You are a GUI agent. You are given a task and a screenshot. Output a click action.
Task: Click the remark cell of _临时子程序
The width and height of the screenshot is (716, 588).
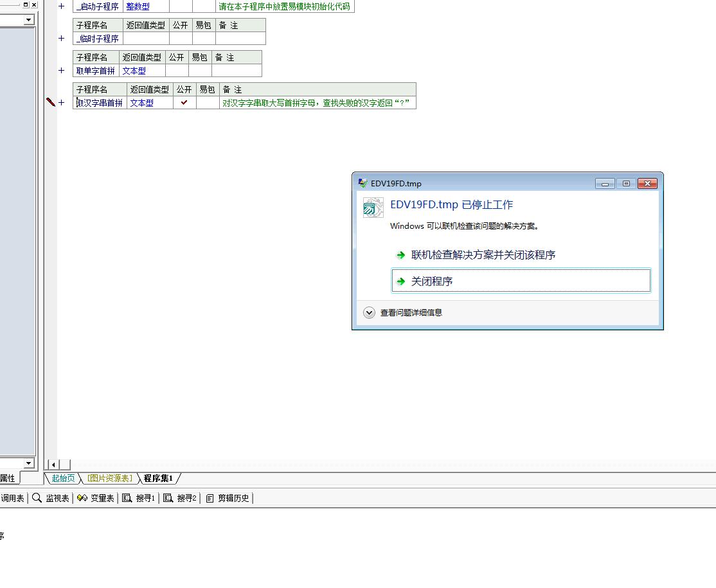(x=240, y=39)
